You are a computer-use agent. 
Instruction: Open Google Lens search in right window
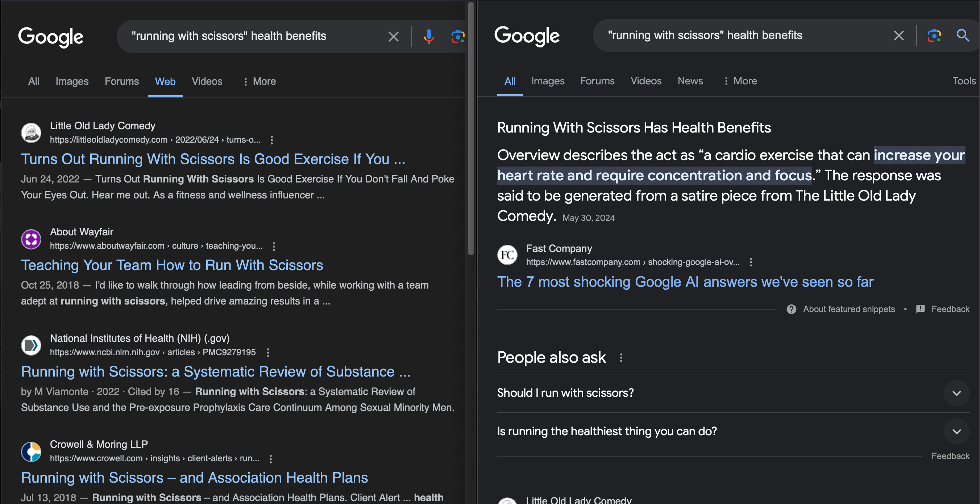[934, 36]
